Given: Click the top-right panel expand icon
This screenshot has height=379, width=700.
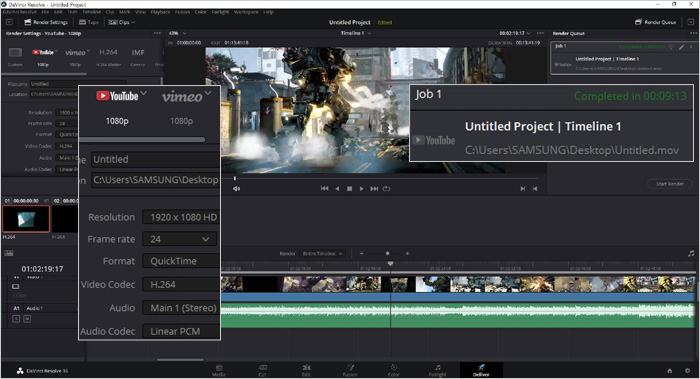Looking at the screenshot, I should 690,22.
